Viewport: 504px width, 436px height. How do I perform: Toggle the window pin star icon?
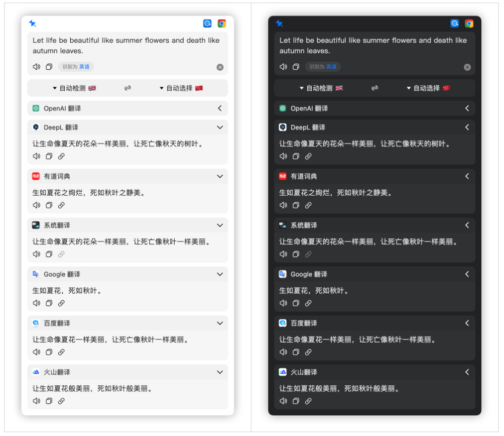click(x=32, y=23)
